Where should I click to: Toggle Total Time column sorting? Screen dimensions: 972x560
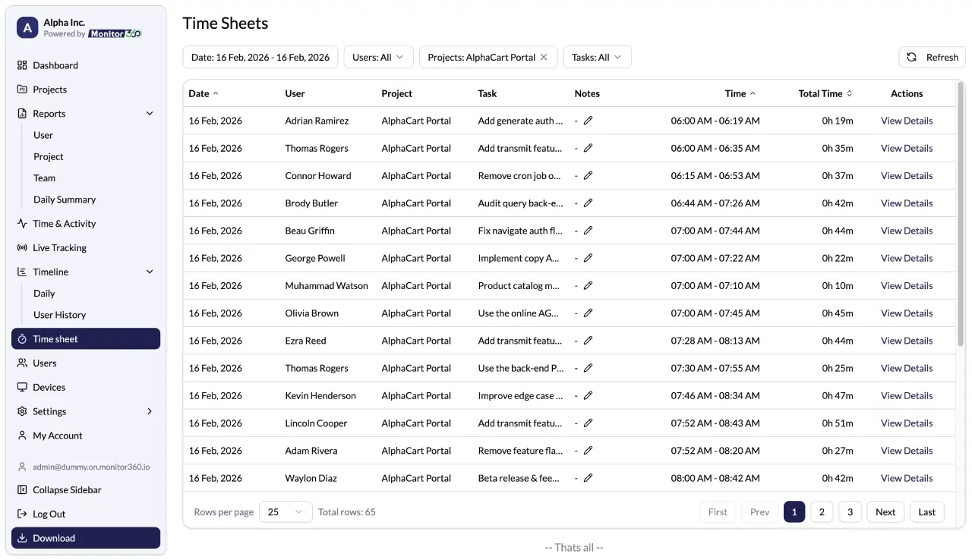(849, 93)
